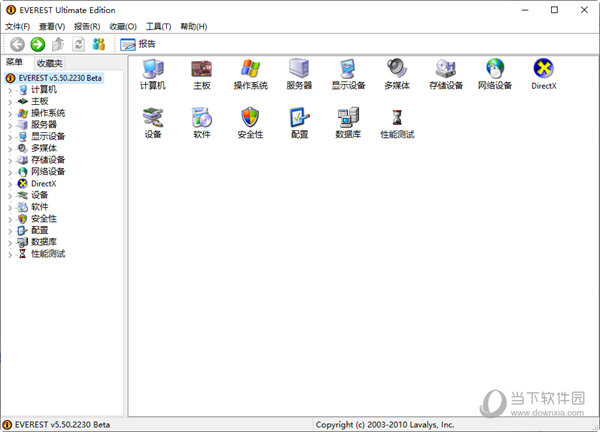Open the 工具(T) menu
Screen dimensions: 600x432
coord(158,26)
